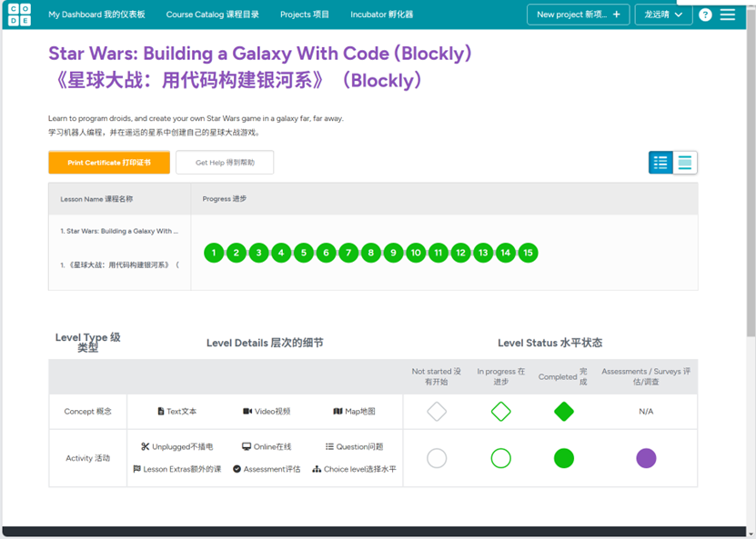Switch to summary view icon
The image size is (756, 539).
[685, 163]
